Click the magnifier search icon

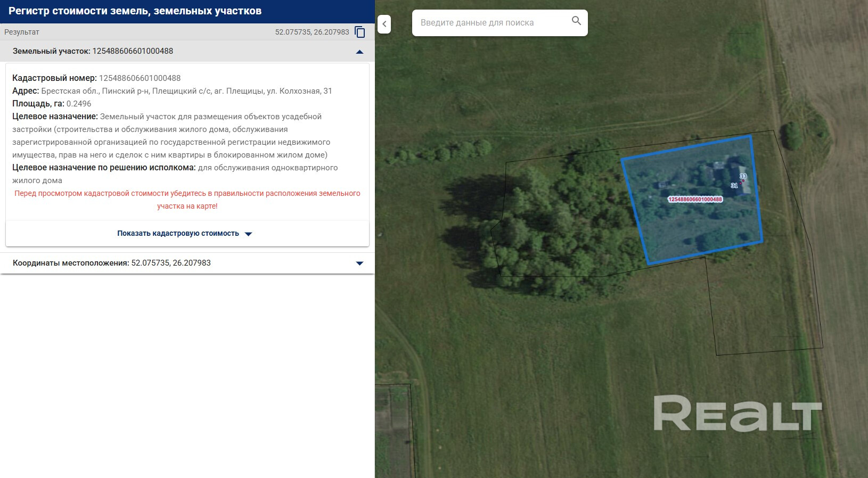click(576, 21)
